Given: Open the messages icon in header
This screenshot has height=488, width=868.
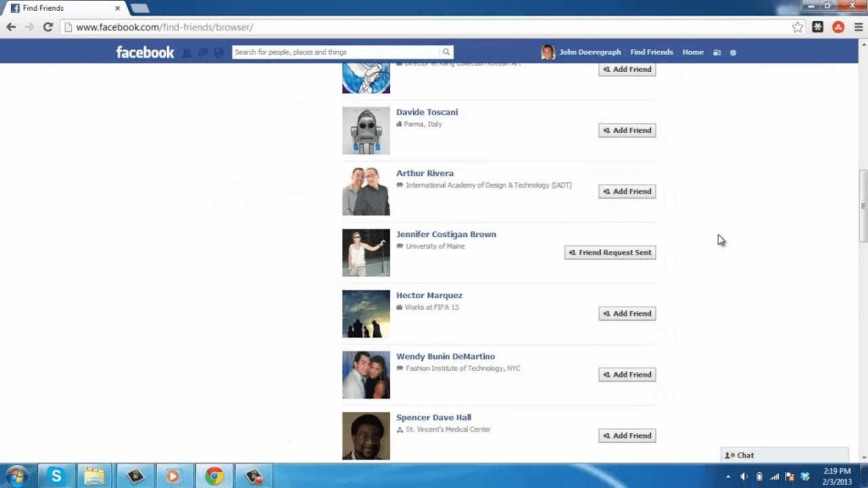Looking at the screenshot, I should tap(203, 53).
